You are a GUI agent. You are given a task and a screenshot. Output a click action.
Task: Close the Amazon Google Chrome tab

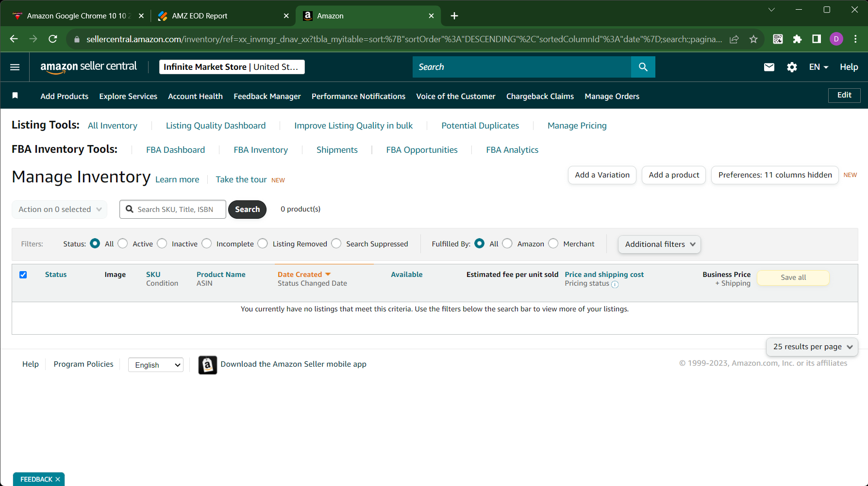[x=141, y=16]
